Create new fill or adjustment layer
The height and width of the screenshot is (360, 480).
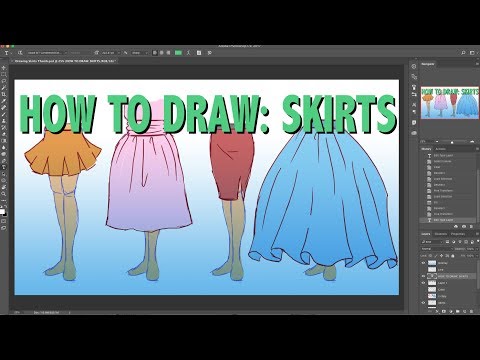pos(451,311)
